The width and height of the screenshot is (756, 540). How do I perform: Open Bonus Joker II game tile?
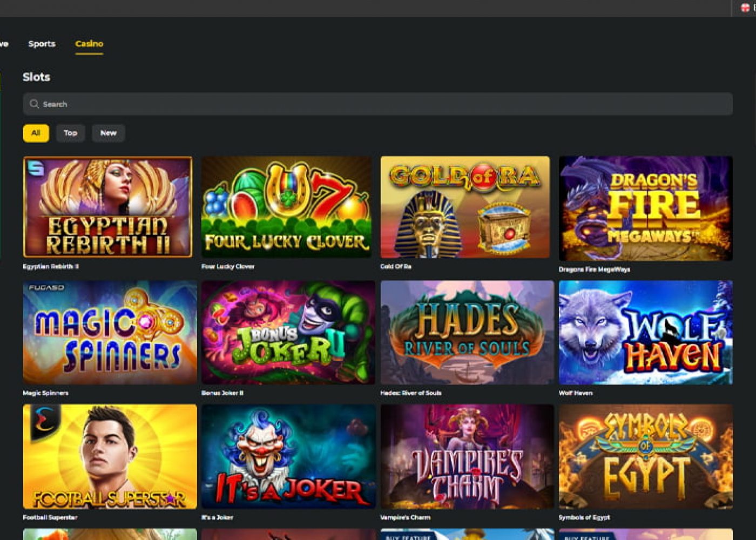coord(288,332)
